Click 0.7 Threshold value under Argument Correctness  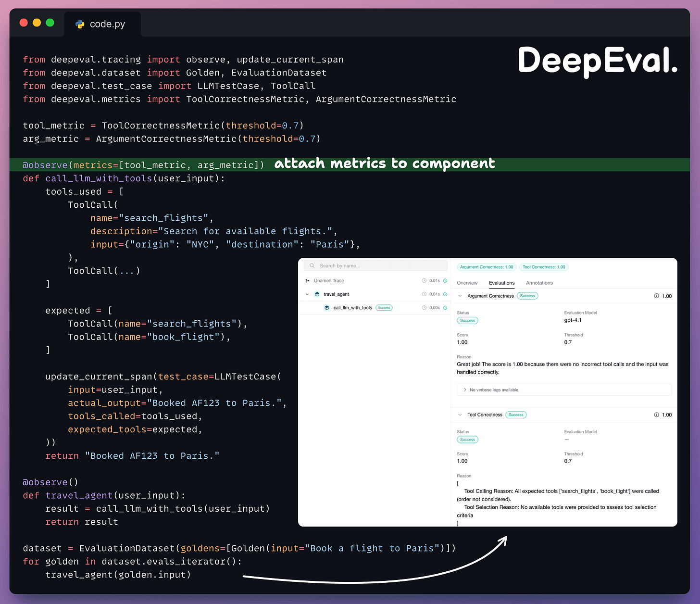coord(568,342)
